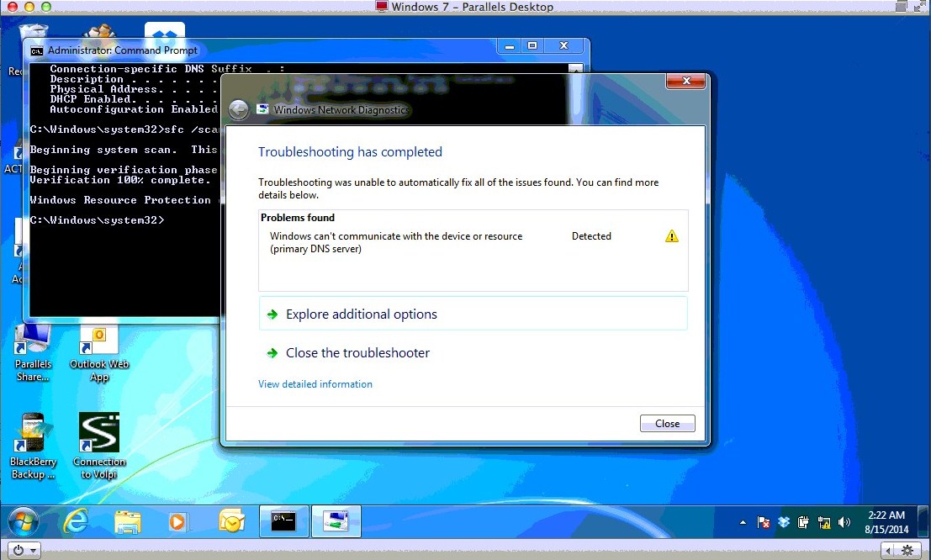This screenshot has width=931, height=560.
Task: Click the Close button in the troubleshooter dialog
Action: (668, 424)
